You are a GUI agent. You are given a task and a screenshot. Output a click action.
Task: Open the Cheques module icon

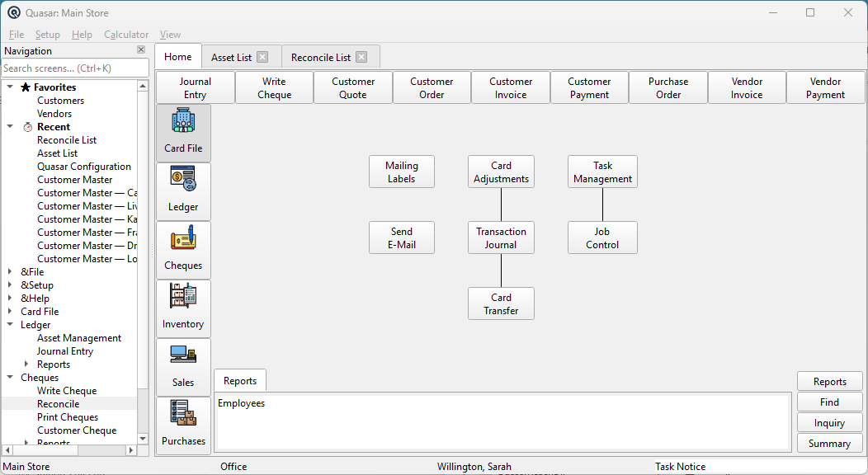(183, 250)
